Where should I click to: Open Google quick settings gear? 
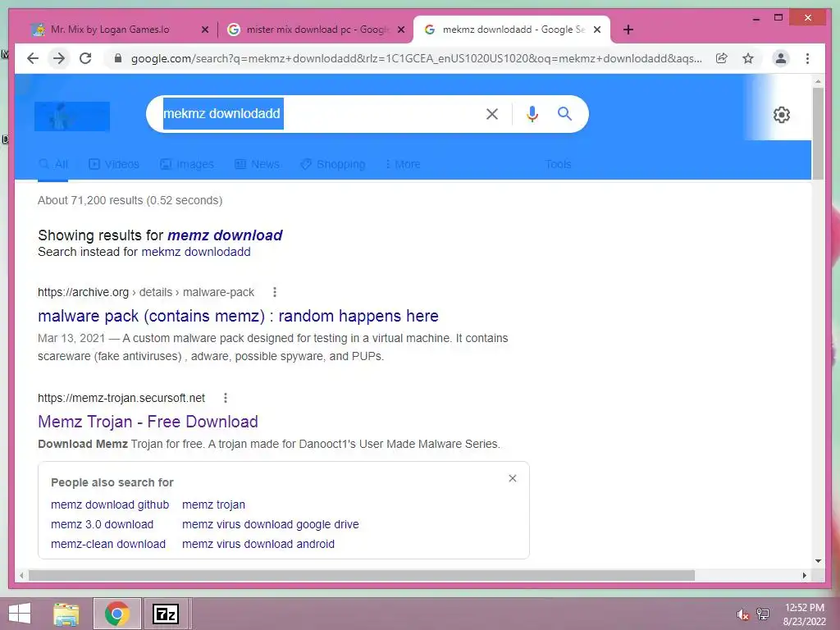click(x=781, y=115)
